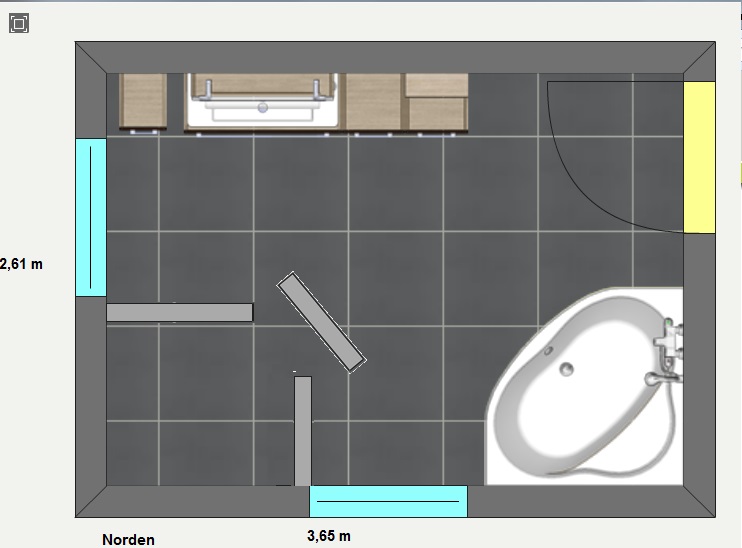Select the diagonal gray partition element
Image resolution: width=742 pixels, height=548 pixels.
pyautogui.click(x=320, y=322)
